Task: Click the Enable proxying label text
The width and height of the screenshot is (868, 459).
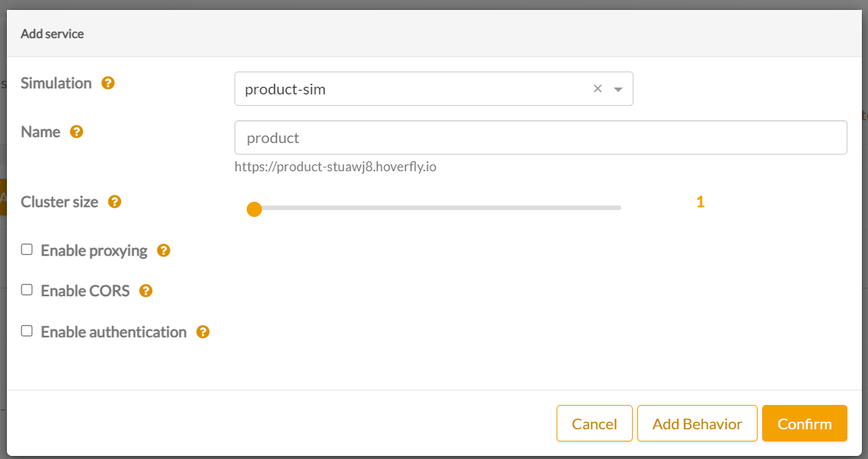Action: (94, 250)
